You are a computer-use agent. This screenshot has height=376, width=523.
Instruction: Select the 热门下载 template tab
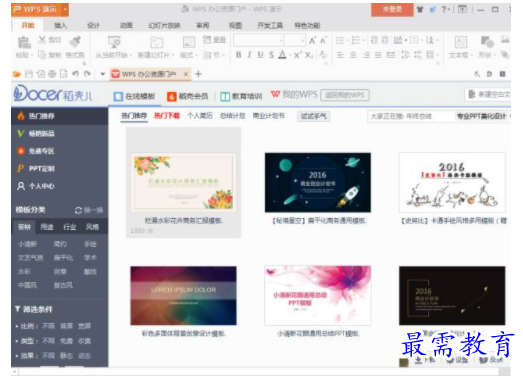pyautogui.click(x=167, y=116)
